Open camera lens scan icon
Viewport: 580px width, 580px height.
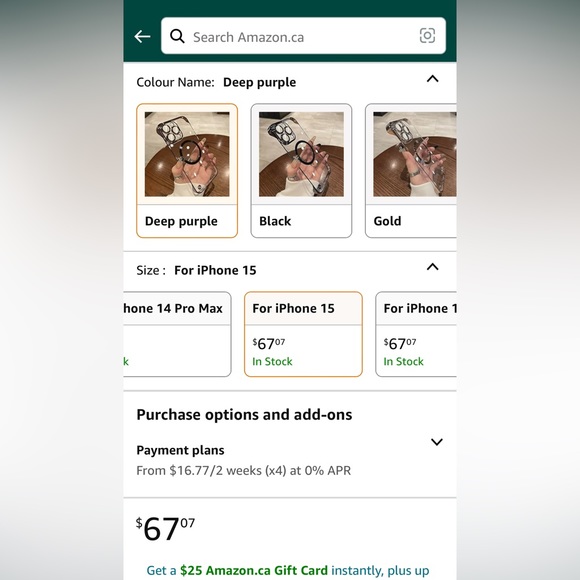(427, 36)
